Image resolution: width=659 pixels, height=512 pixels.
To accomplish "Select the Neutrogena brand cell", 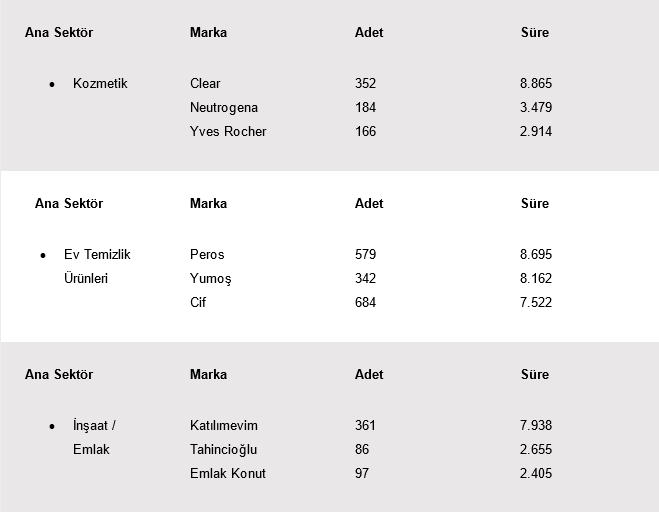I will click(224, 107).
